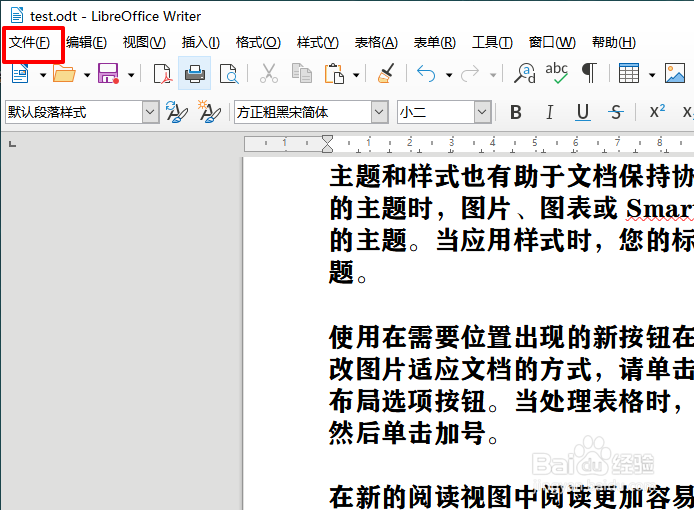Image resolution: width=694 pixels, height=510 pixels.
Task: Expand the paragraph style dropdown arrow
Action: click(x=150, y=112)
